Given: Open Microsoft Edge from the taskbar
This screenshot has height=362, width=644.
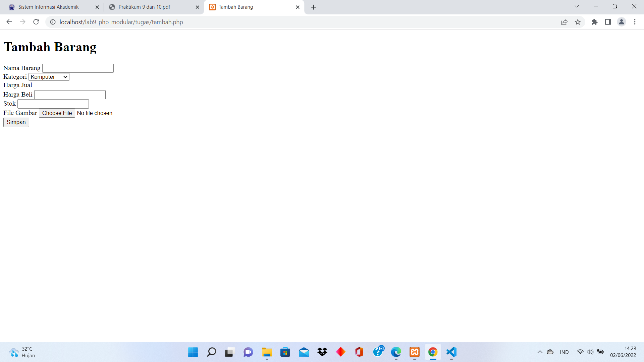Looking at the screenshot, I should (x=396, y=352).
